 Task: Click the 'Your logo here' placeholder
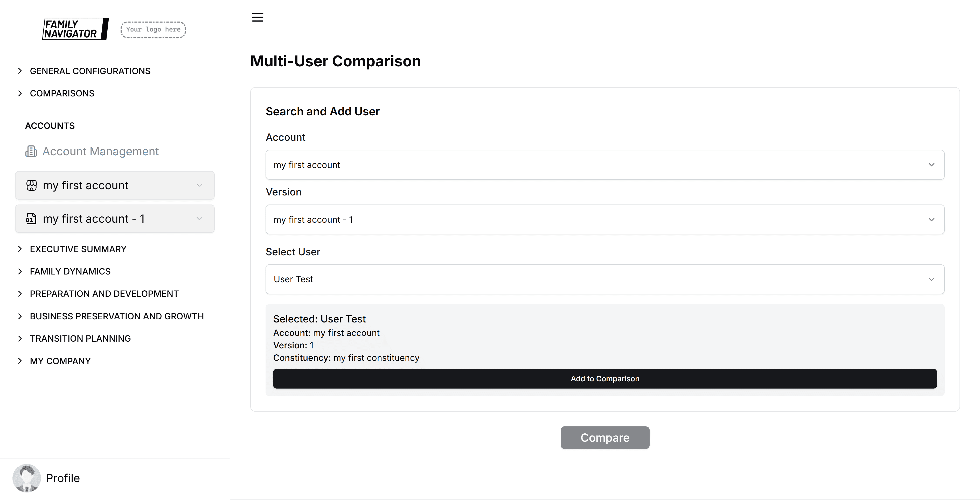click(x=152, y=29)
